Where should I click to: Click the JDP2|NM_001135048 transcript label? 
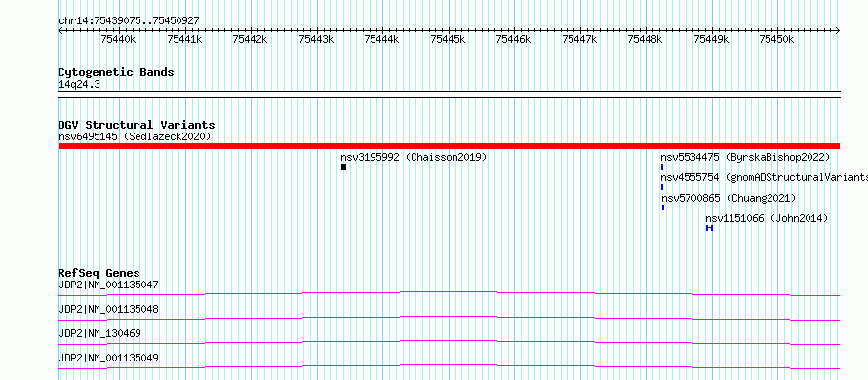(108, 309)
